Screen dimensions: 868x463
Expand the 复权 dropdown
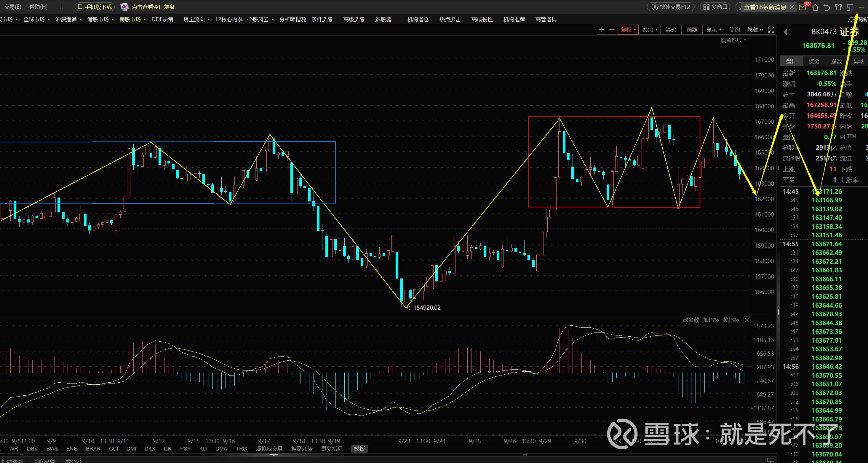click(628, 30)
